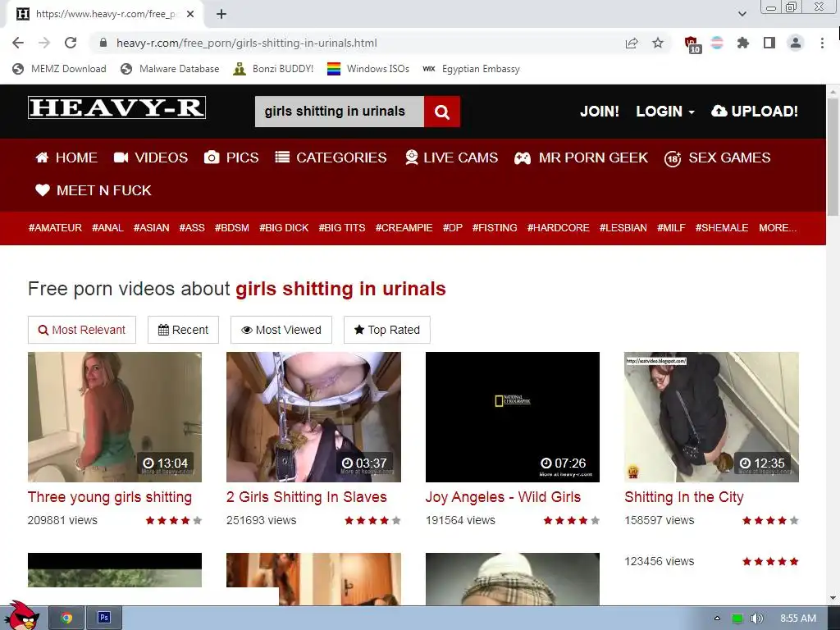840x630 pixels.
Task: Open the LIVE CAMS menu item
Action: click(x=451, y=157)
